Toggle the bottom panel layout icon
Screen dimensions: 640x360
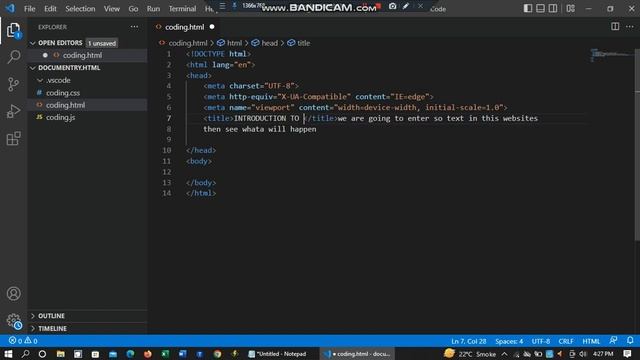(x=540, y=9)
